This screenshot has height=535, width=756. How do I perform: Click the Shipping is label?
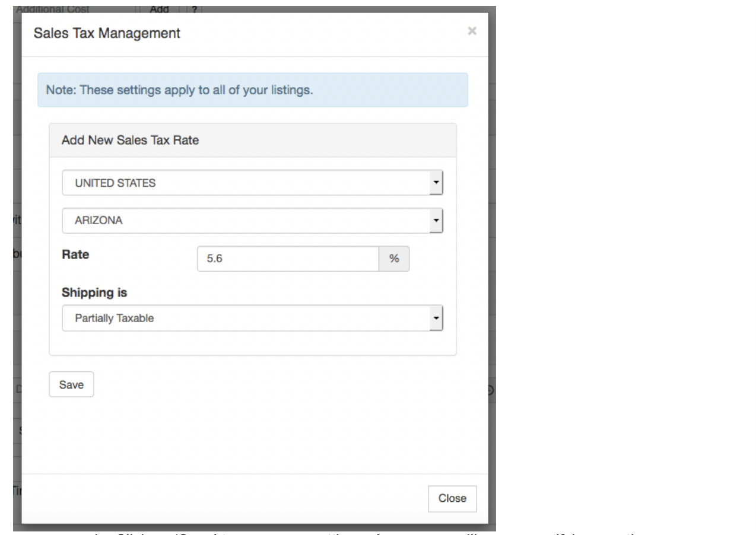click(x=94, y=292)
